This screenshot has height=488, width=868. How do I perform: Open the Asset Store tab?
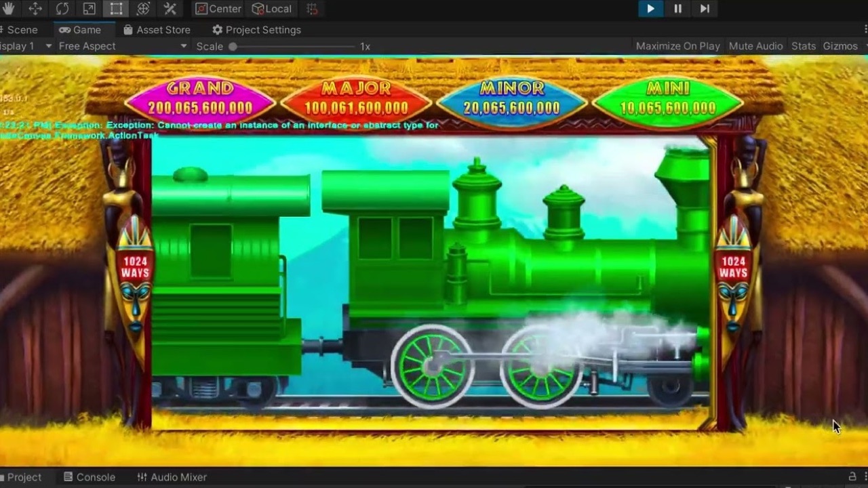pyautogui.click(x=157, y=30)
